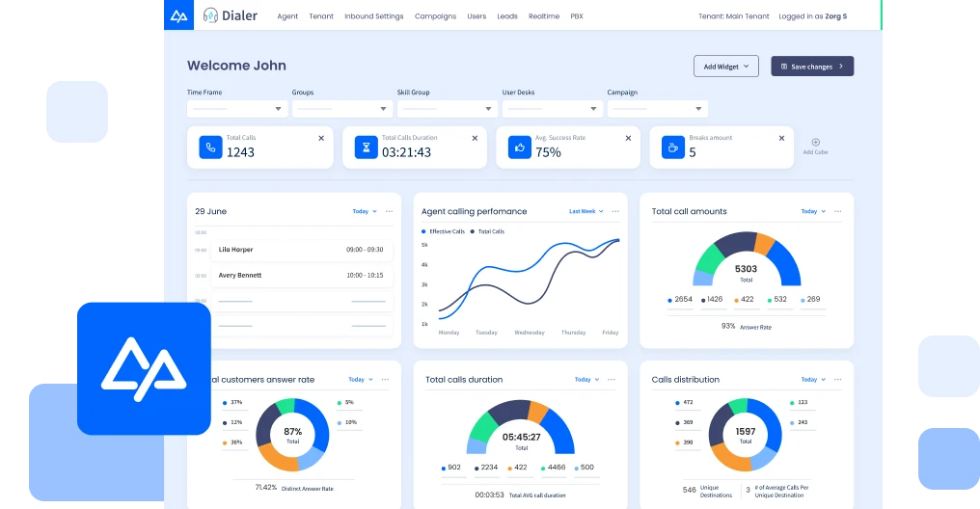This screenshot has width=980, height=509.
Task: Open the three-dot menu on Agent calling performance
Action: (615, 212)
